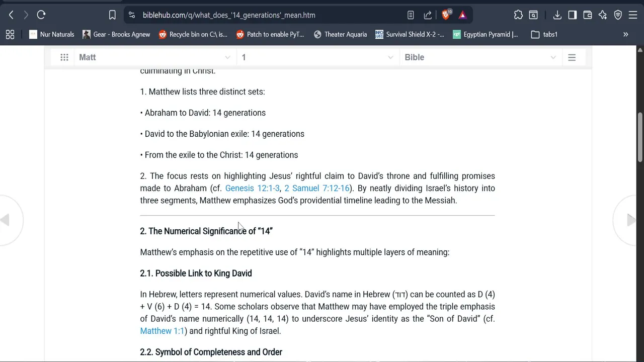Open site settings icon beside the URL
This screenshot has width=644, height=362.
[x=132, y=15]
